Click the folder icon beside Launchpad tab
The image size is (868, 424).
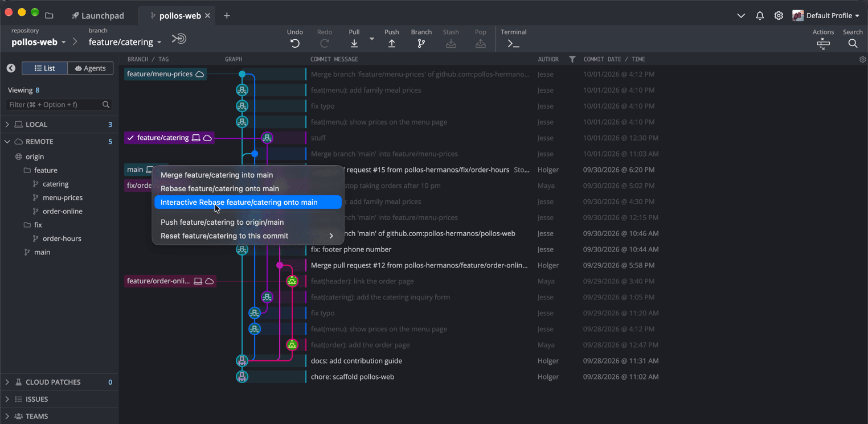click(49, 15)
